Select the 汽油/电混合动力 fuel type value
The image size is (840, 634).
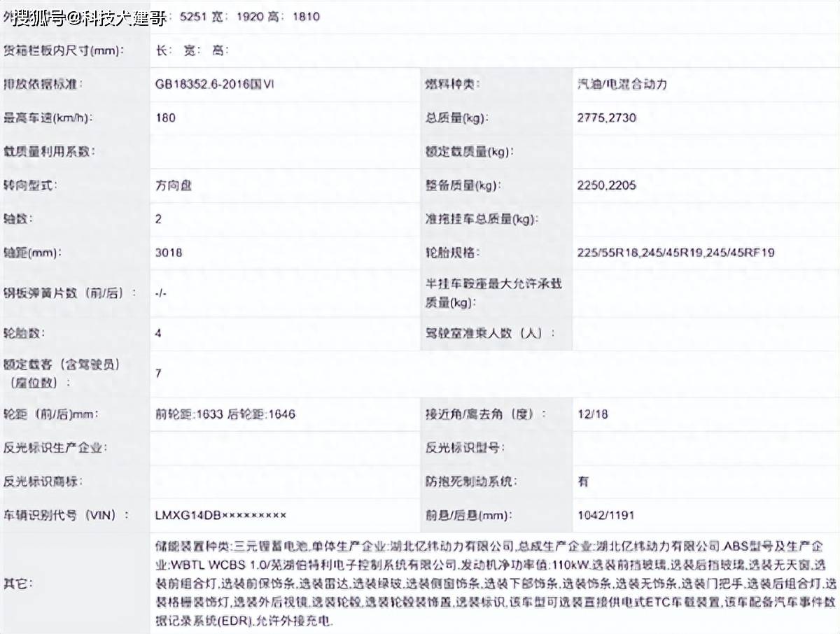click(x=621, y=84)
